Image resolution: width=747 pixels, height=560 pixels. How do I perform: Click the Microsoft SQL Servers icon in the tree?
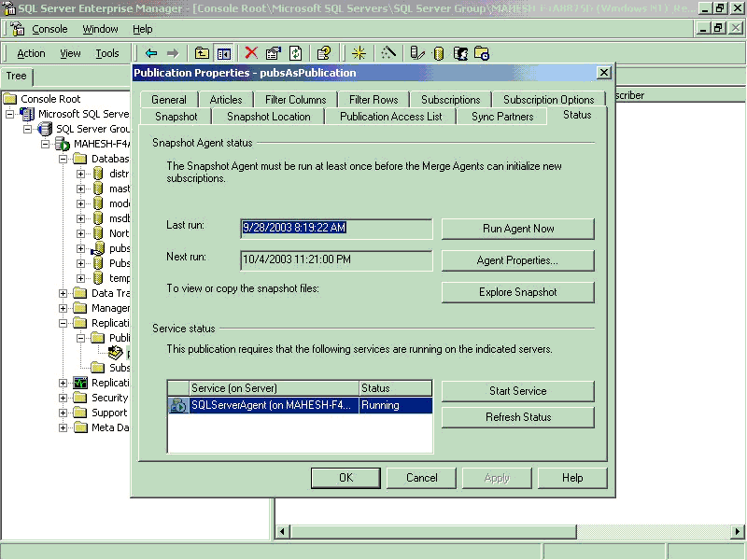point(27,114)
